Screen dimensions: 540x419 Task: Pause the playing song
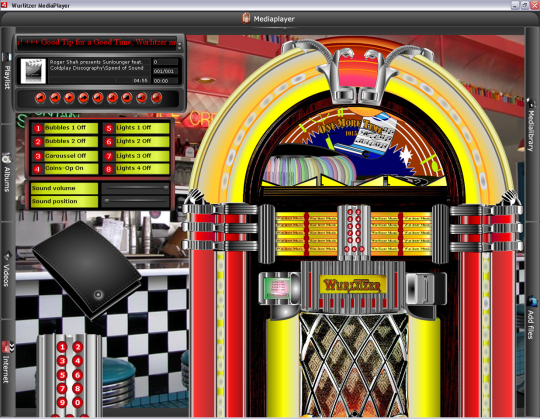(113, 98)
